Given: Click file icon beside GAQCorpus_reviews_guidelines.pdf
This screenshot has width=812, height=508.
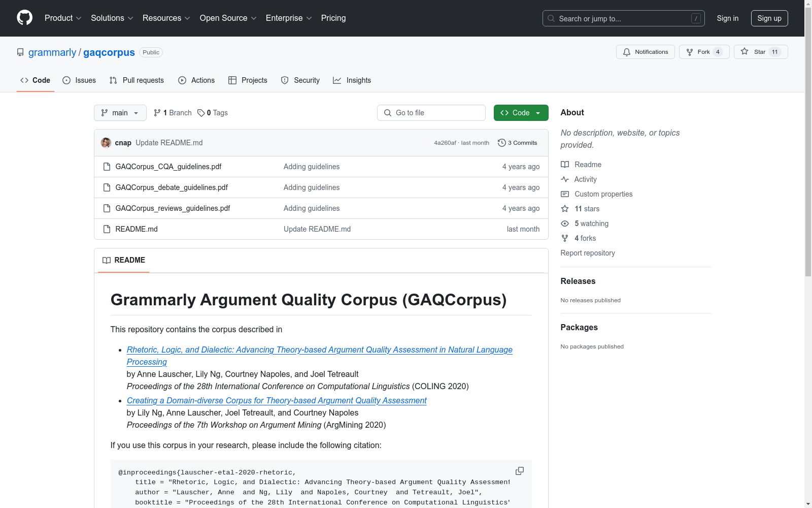Looking at the screenshot, I should [x=107, y=208].
